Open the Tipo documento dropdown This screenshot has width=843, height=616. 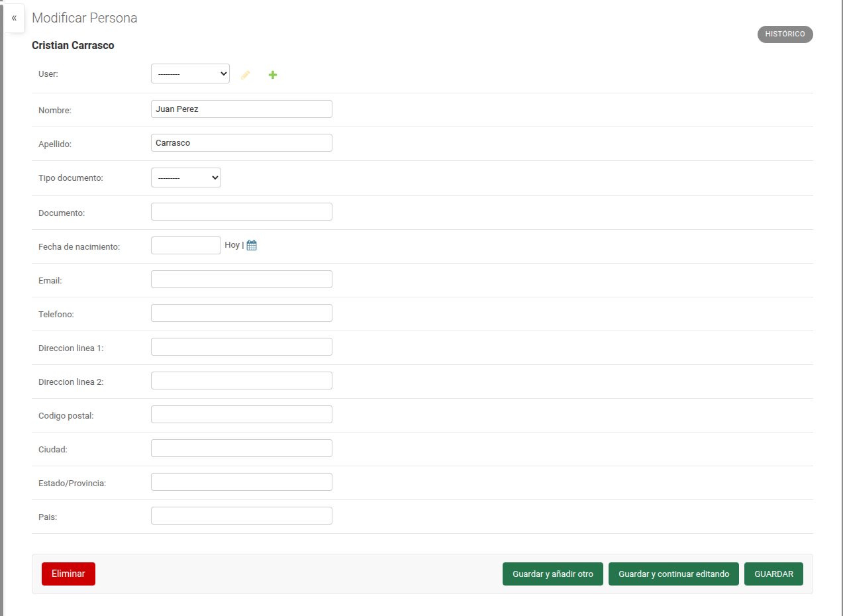(x=185, y=177)
